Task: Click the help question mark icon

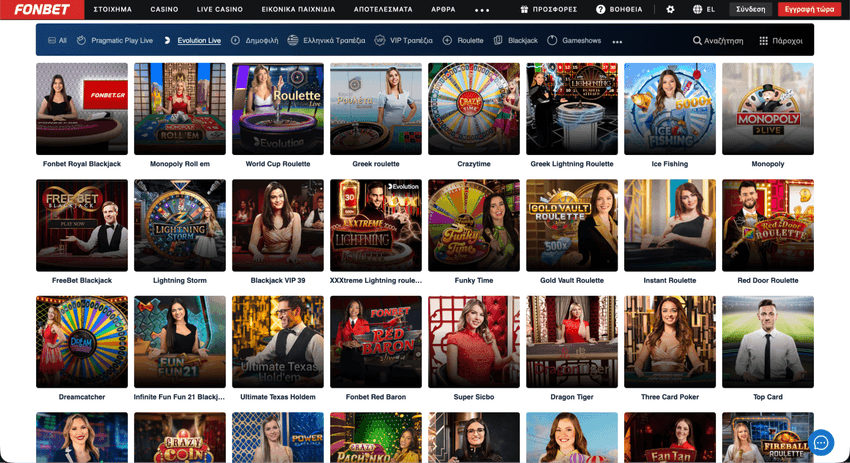Action: coord(600,9)
